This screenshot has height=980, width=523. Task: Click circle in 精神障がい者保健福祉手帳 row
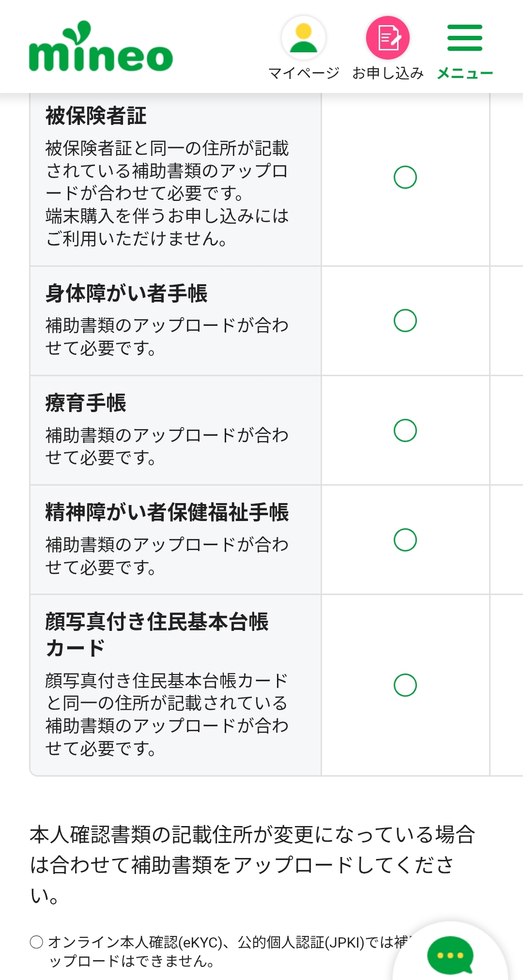tap(405, 540)
